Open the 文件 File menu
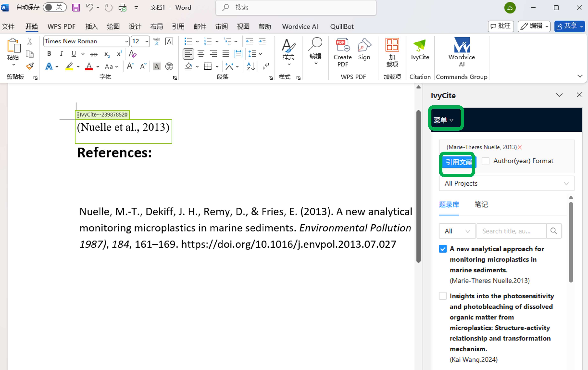The image size is (588, 370). pyautogui.click(x=8, y=26)
